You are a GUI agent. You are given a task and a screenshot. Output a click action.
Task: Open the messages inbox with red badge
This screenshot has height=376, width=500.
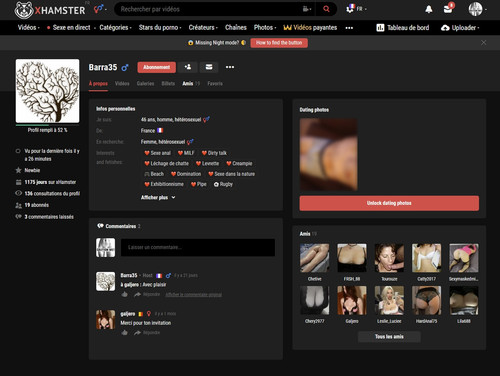[449, 8]
